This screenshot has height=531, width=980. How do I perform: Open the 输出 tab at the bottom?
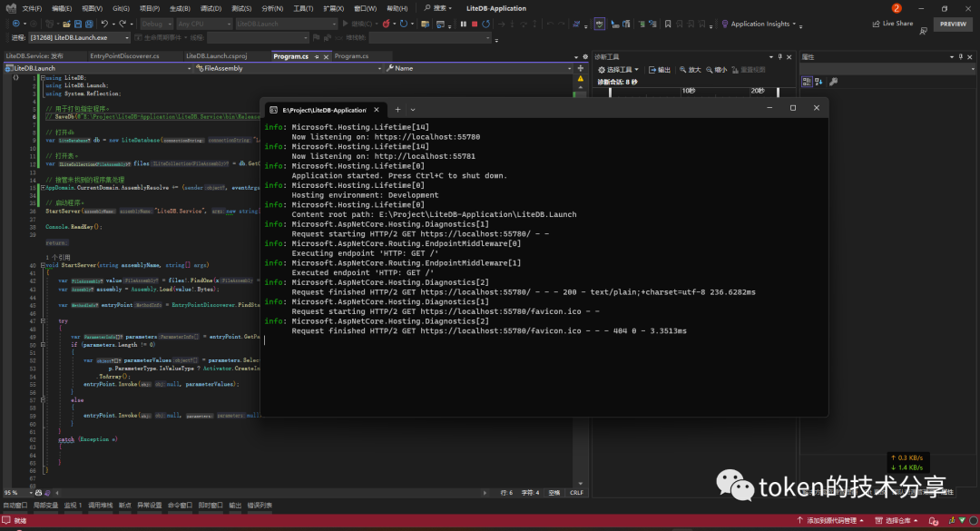(x=235, y=506)
